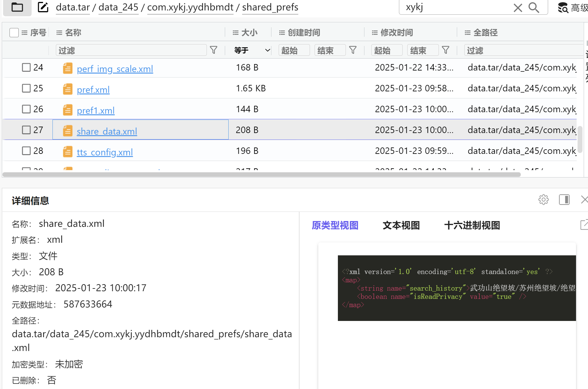
Task: Open detail panel settings gear
Action: pos(543,200)
